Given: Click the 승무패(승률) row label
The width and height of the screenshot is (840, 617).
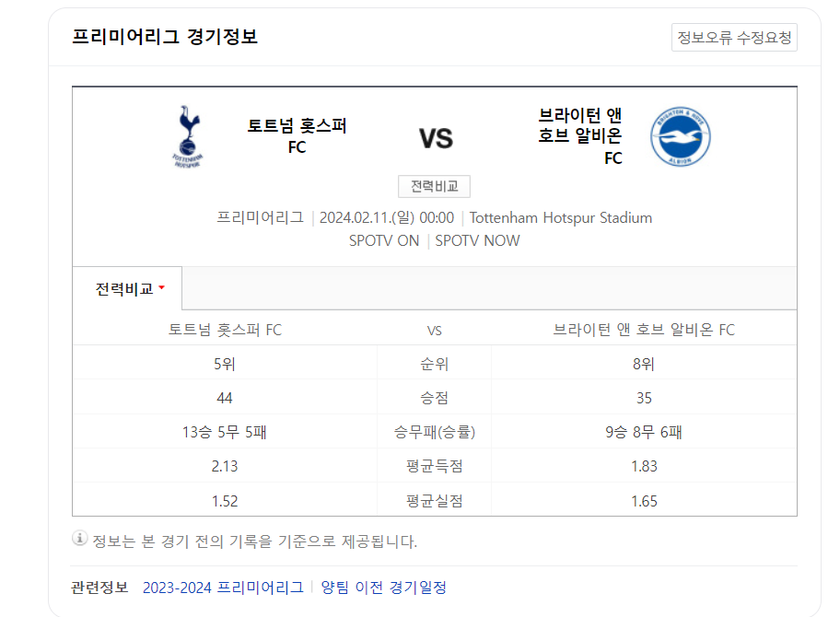Looking at the screenshot, I should [434, 432].
